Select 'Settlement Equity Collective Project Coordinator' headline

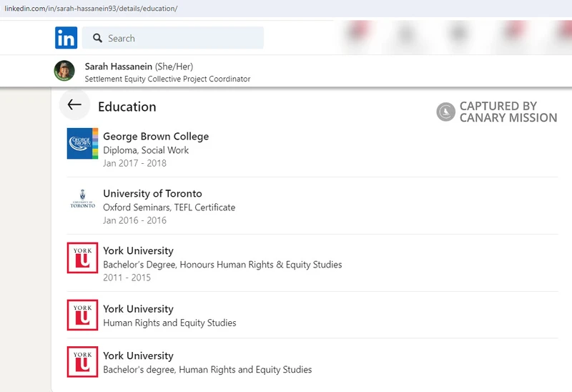[167, 79]
